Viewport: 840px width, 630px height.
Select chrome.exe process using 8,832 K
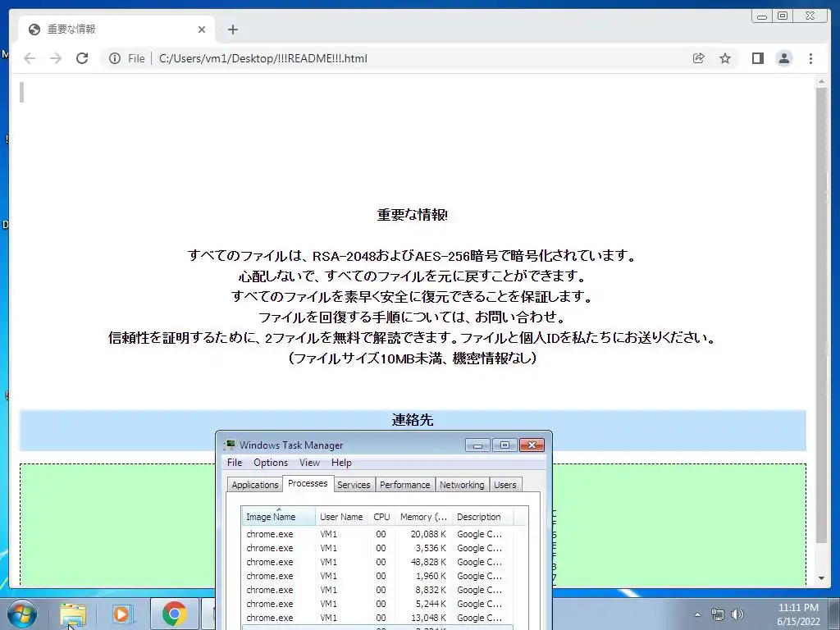pyautogui.click(x=377, y=590)
